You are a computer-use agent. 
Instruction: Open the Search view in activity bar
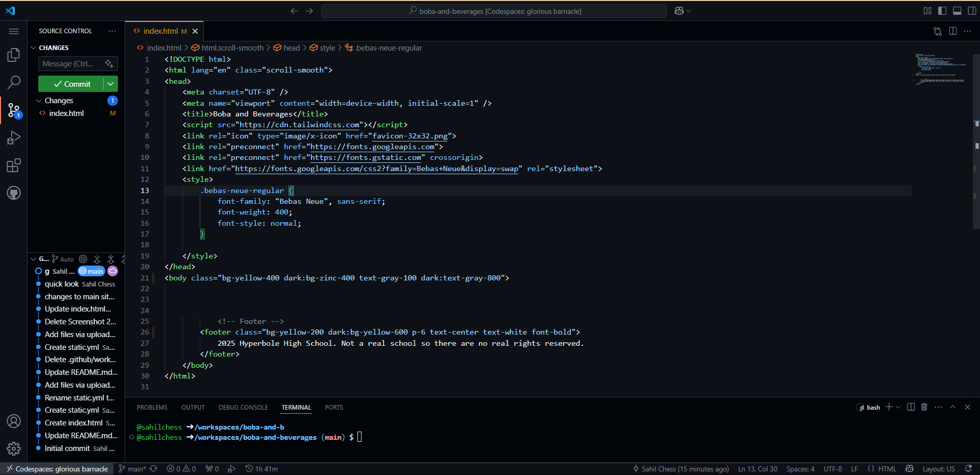coord(14,82)
